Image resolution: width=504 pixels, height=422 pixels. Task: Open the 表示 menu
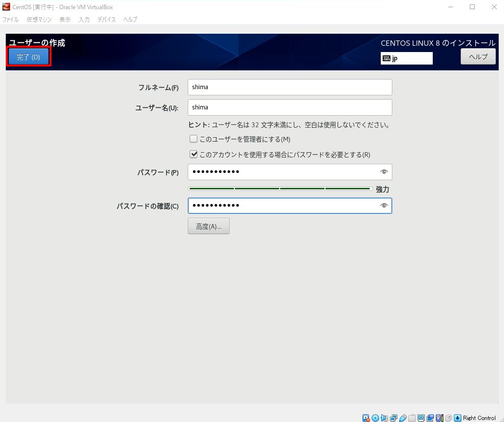tap(65, 19)
